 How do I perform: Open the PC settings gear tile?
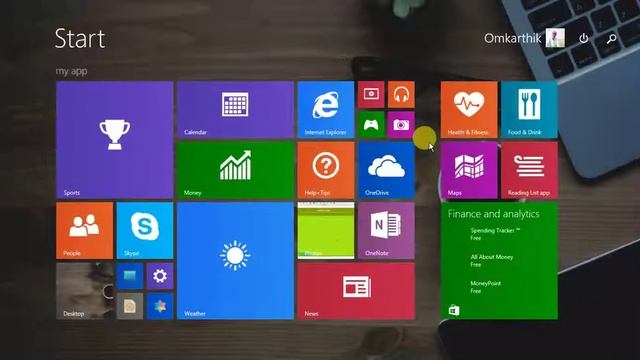pos(160,276)
